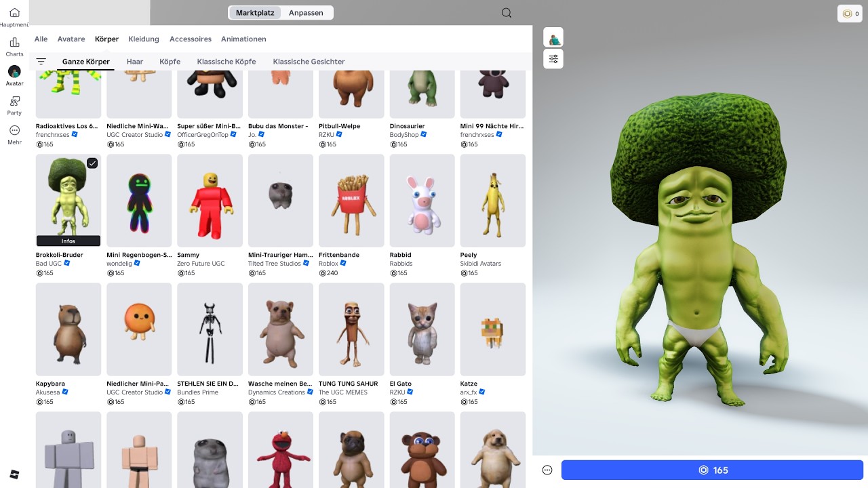Select the Avatar icon in the sidebar
The width and height of the screenshot is (868, 488).
[14, 71]
